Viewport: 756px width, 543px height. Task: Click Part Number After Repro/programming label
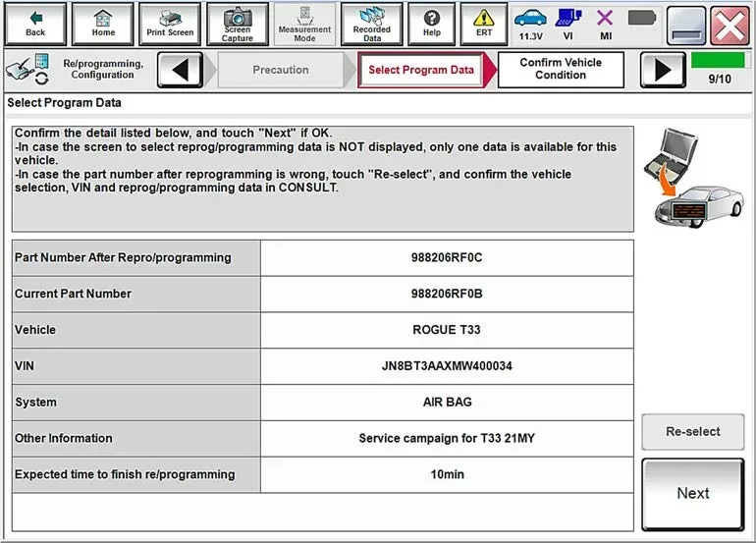click(x=123, y=257)
